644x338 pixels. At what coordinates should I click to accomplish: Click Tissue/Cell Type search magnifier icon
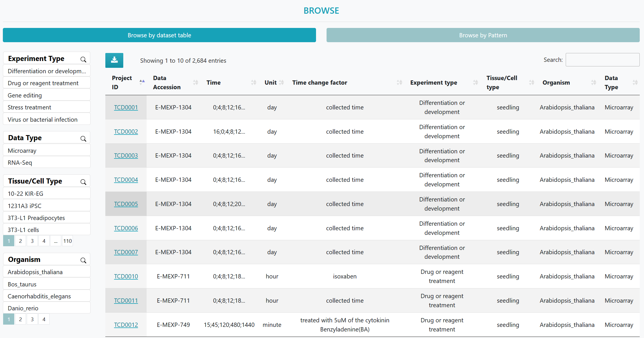pos(83,182)
